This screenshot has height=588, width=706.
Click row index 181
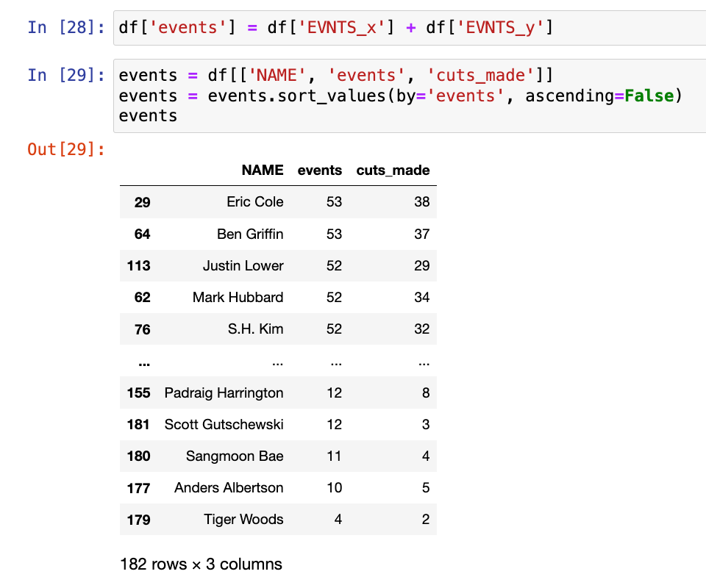139,424
